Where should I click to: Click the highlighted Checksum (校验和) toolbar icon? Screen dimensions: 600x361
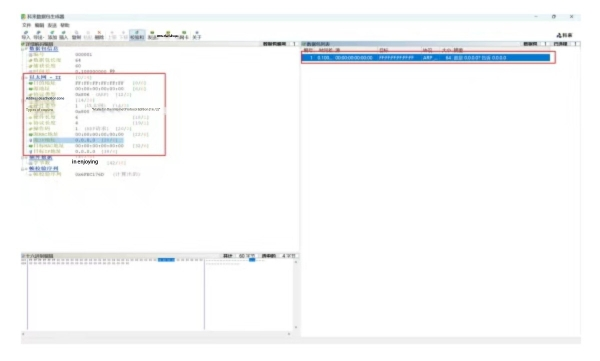coord(137,35)
